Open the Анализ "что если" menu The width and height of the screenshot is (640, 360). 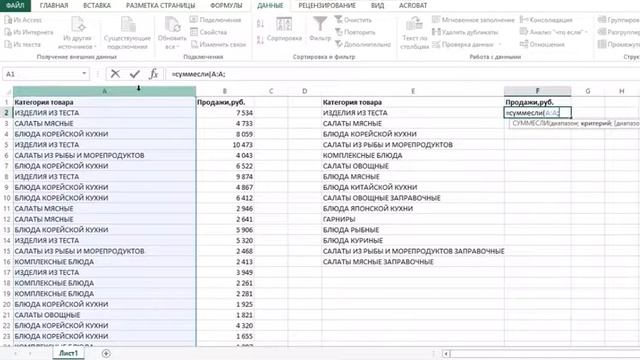click(554, 32)
